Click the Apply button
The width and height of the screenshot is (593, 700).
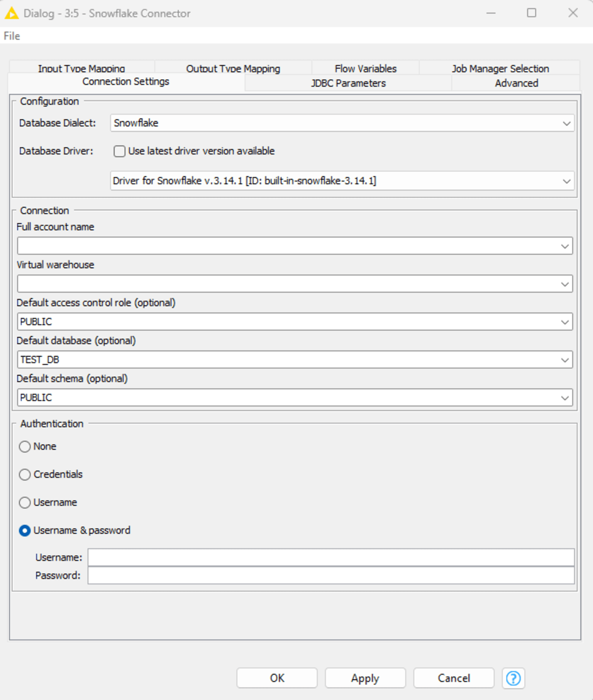click(x=365, y=678)
